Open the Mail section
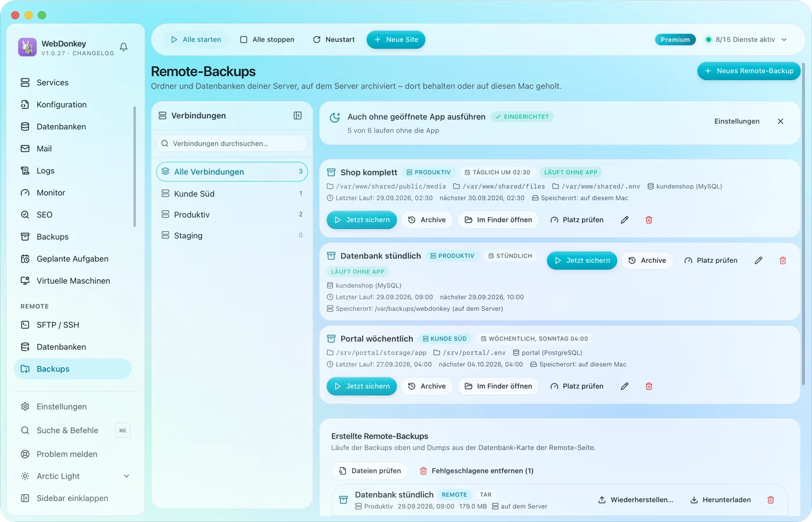Image resolution: width=812 pixels, height=522 pixels. 72,148
